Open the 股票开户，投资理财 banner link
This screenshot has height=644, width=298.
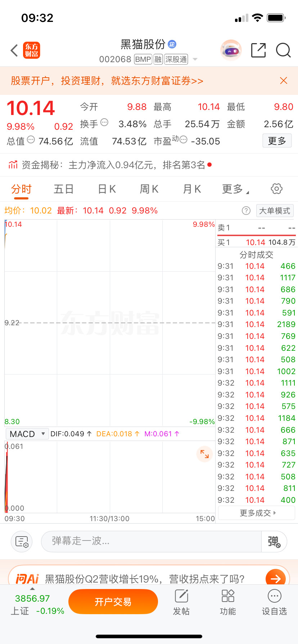pyautogui.click(x=107, y=81)
